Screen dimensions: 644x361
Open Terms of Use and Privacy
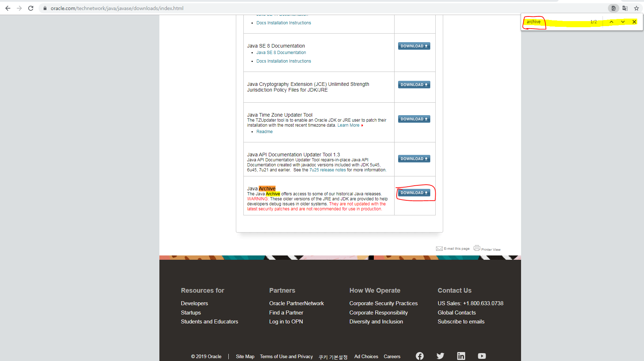[x=286, y=357]
